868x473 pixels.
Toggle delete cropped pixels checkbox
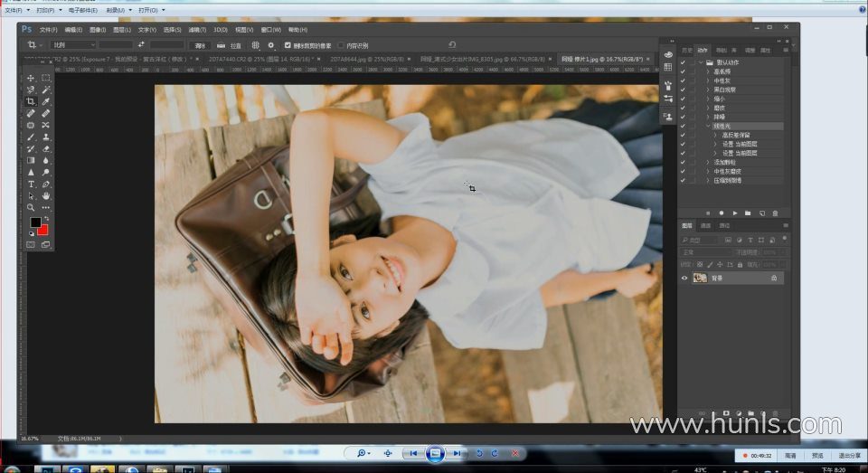[x=288, y=45]
